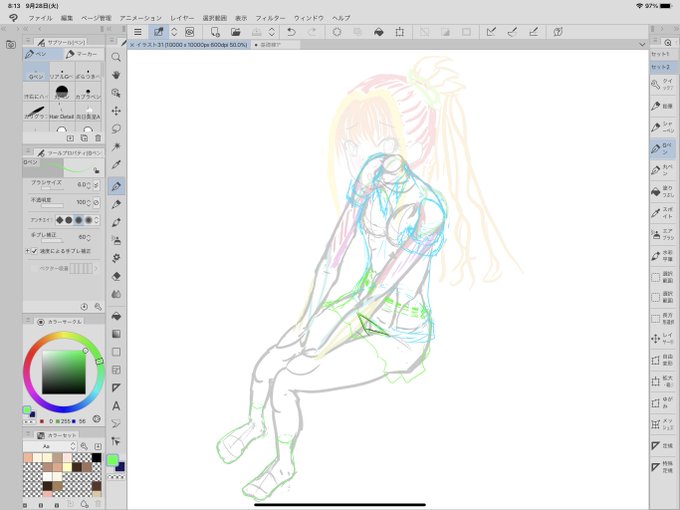This screenshot has height=510, width=680.
Task: Open Quick Access search magnifier icon
Action: tap(668, 42)
